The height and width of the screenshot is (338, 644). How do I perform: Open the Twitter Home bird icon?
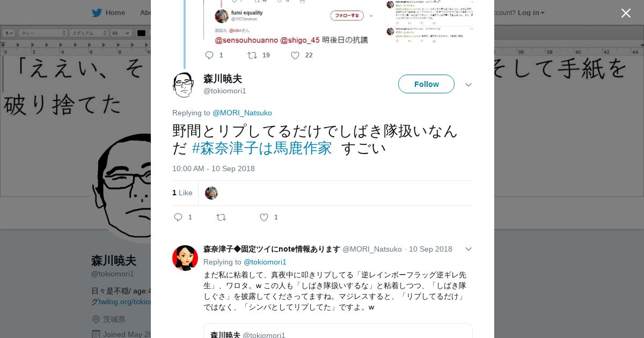(x=97, y=13)
